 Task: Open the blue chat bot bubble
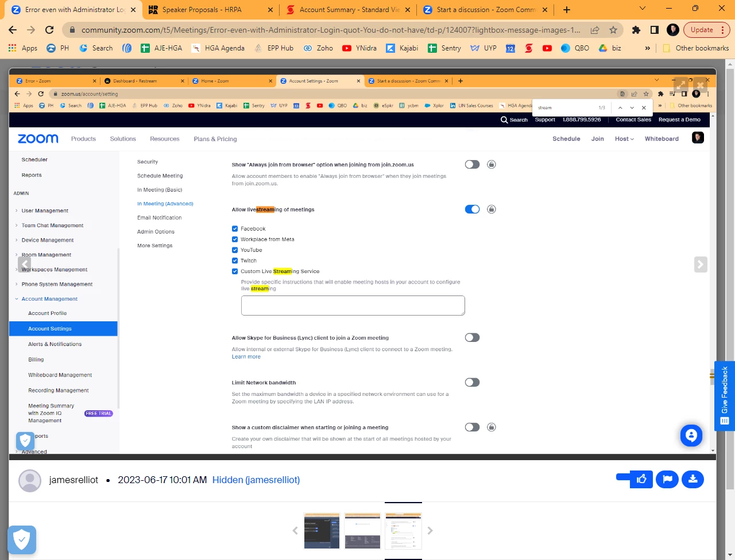pos(691,435)
